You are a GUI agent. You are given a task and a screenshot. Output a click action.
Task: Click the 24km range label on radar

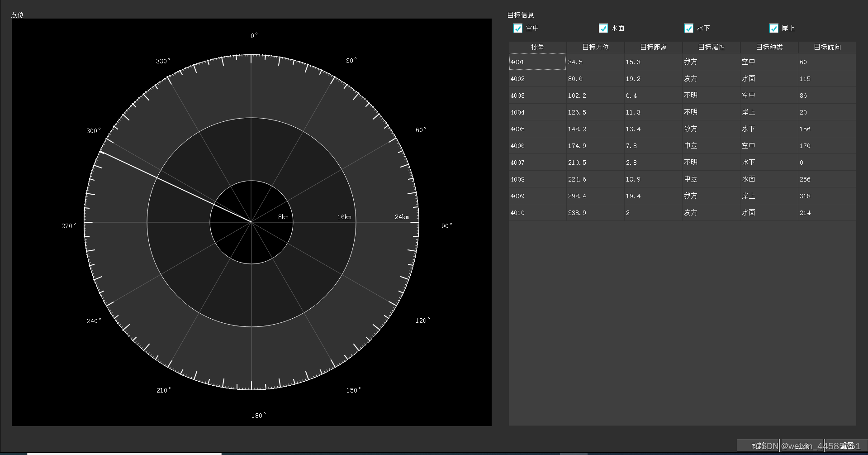pos(402,217)
